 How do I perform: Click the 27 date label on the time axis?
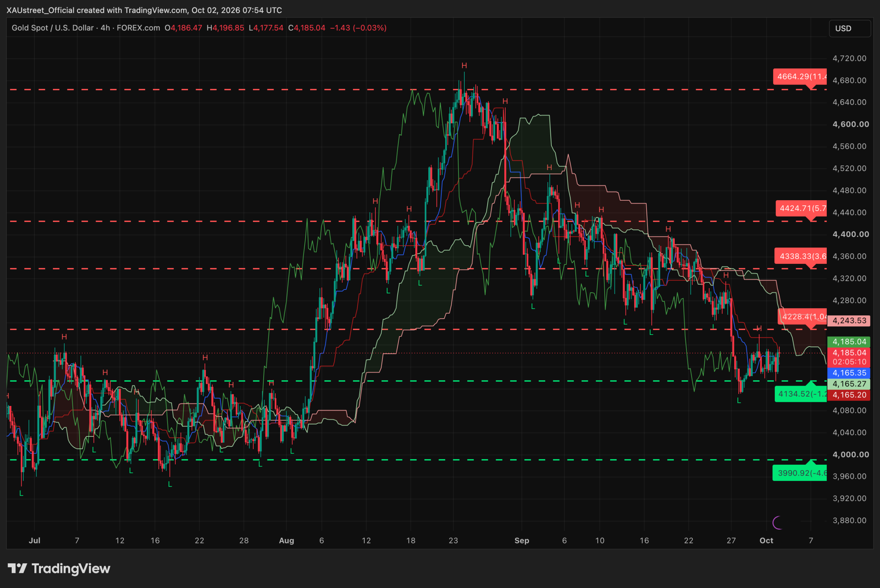[731, 540]
